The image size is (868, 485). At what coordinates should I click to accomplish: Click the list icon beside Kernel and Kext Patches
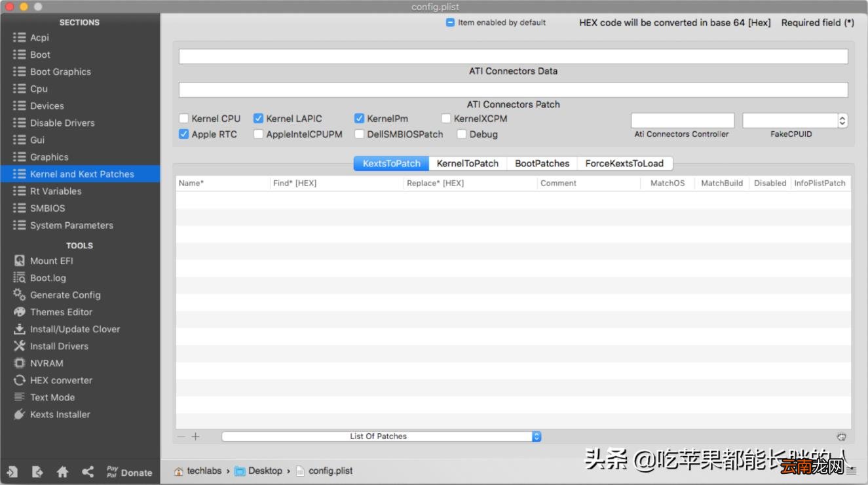point(20,174)
